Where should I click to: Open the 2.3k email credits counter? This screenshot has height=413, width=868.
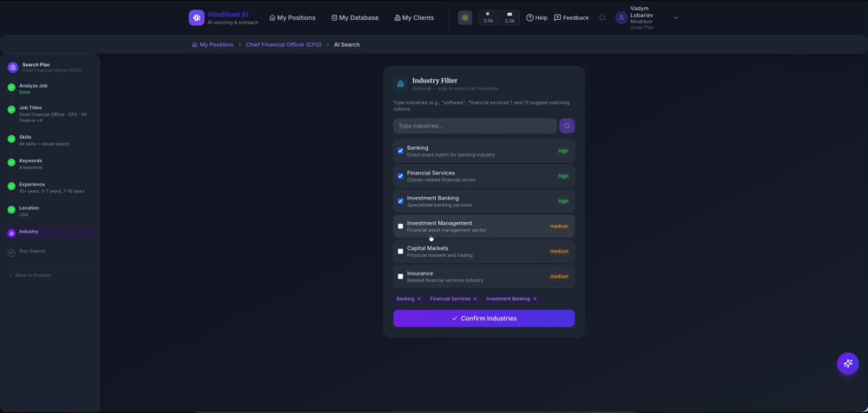tap(510, 17)
